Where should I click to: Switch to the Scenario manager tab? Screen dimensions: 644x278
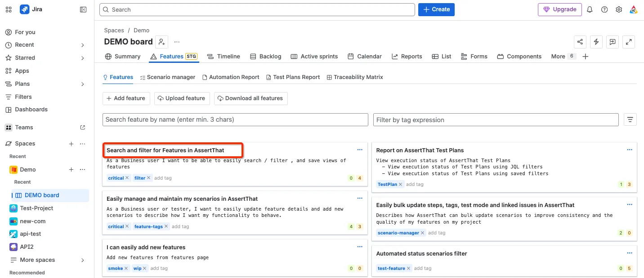167,77
